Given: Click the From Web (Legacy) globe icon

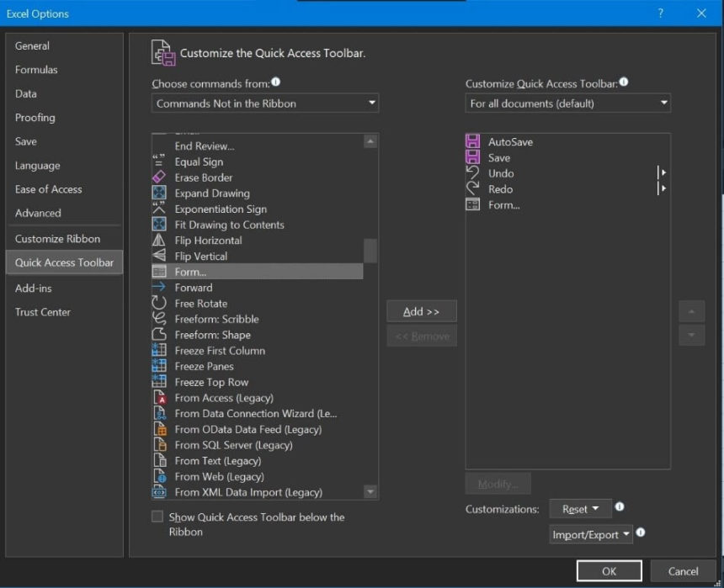Looking at the screenshot, I should [160, 476].
